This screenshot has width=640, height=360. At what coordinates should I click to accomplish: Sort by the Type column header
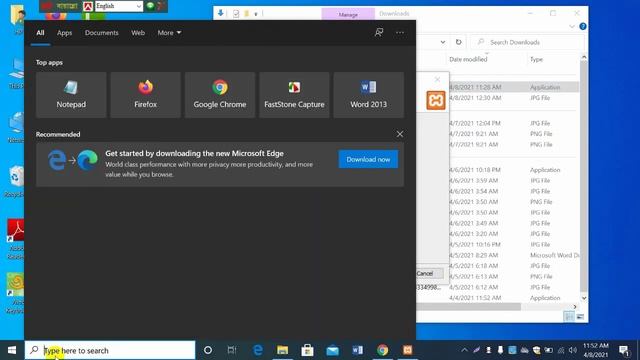point(536,59)
